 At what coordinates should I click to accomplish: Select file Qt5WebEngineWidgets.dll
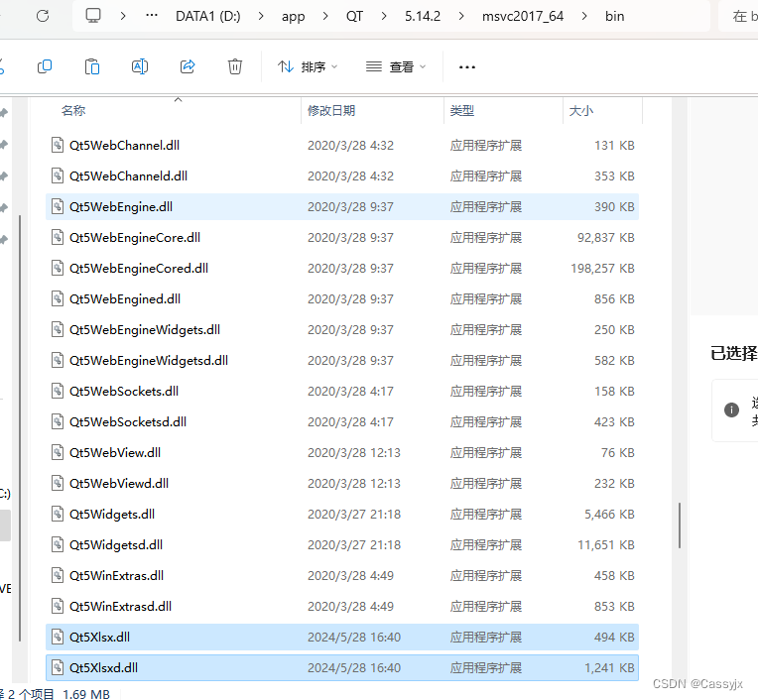(342, 330)
